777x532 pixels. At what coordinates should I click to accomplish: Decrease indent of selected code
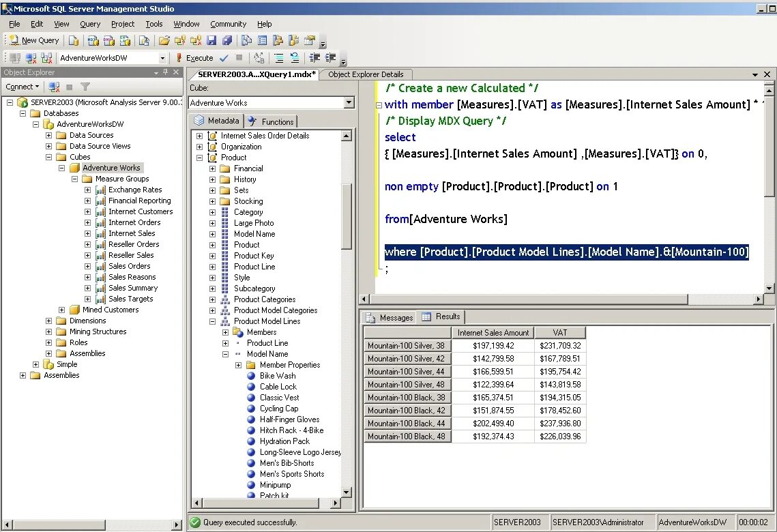(x=314, y=58)
